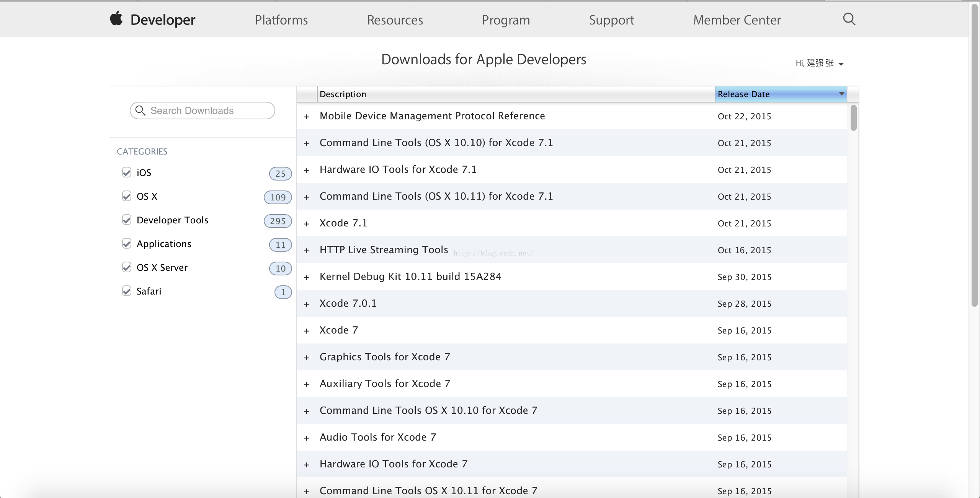Expand Audio Tools for Xcode 7
980x498 pixels.
(306, 438)
